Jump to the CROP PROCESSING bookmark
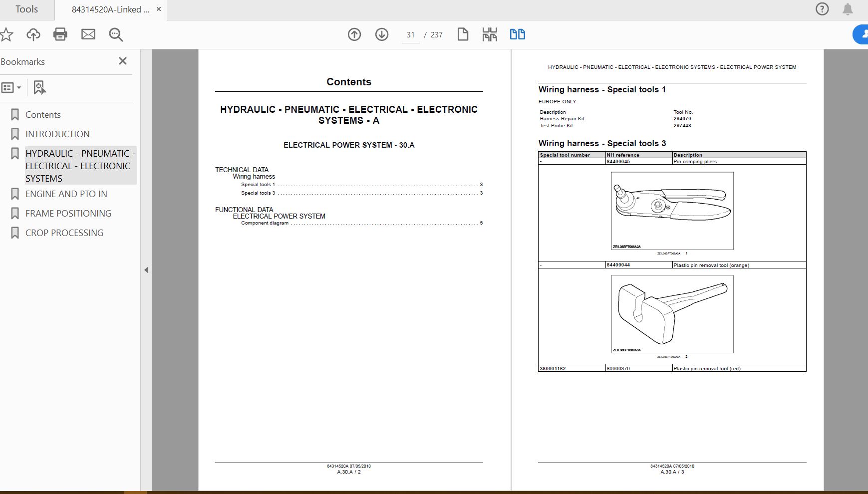 pyautogui.click(x=63, y=233)
